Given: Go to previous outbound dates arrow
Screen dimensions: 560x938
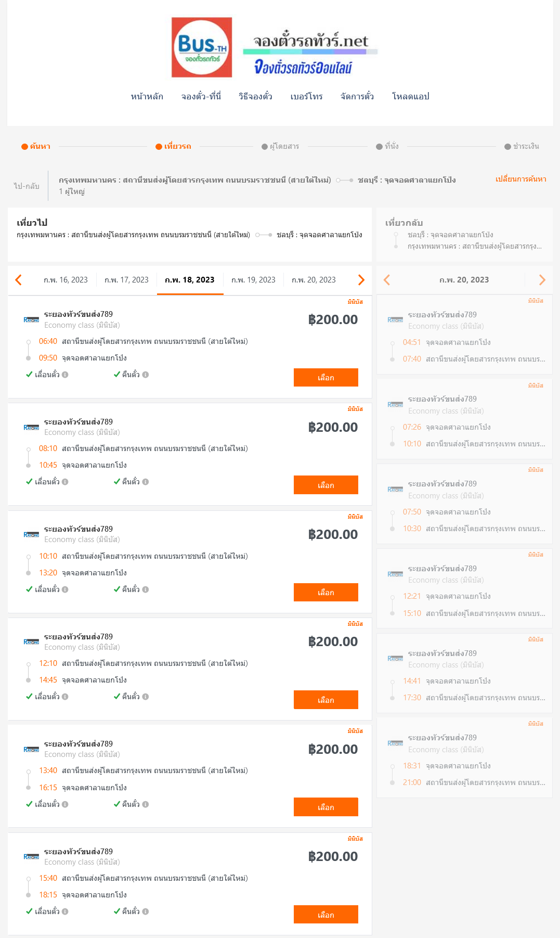Looking at the screenshot, I should click(19, 280).
